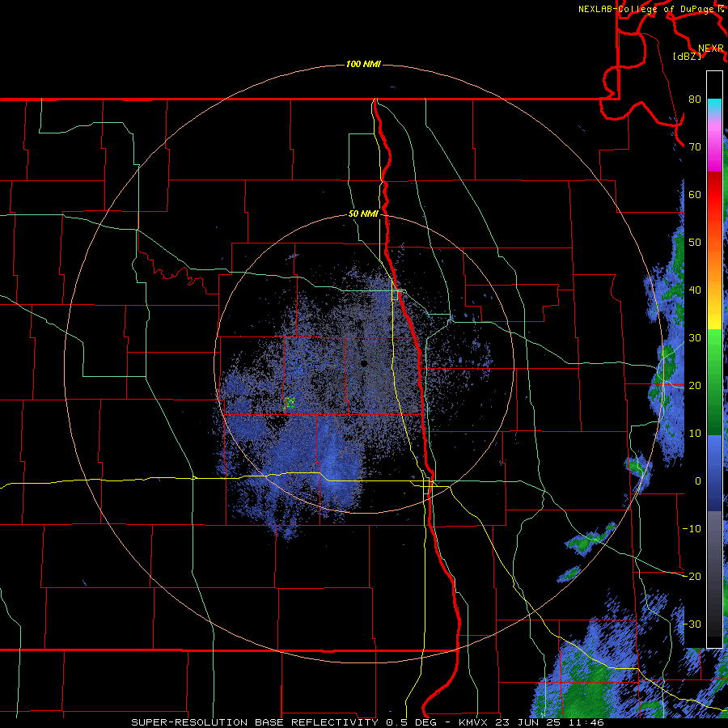Viewport: 728px width, 728px height.
Task: Click the 30 value on the dBZ scale
Action: pyautogui.click(x=695, y=338)
